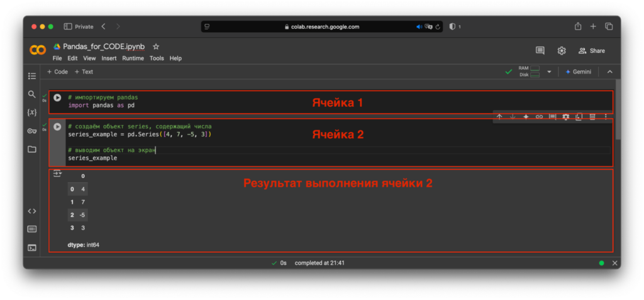The image size is (644, 300).
Task: Star the Pandas_for_CODE.ipynb notebook
Action: pos(156,47)
